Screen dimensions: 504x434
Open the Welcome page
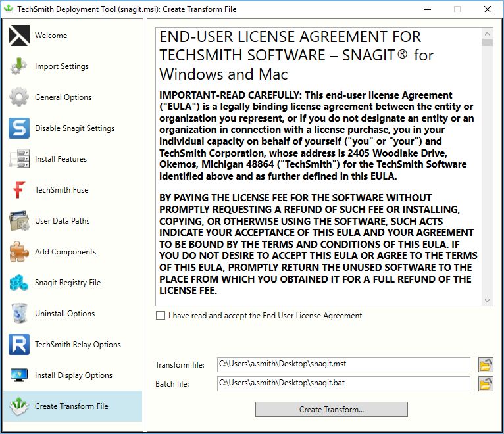pos(51,36)
